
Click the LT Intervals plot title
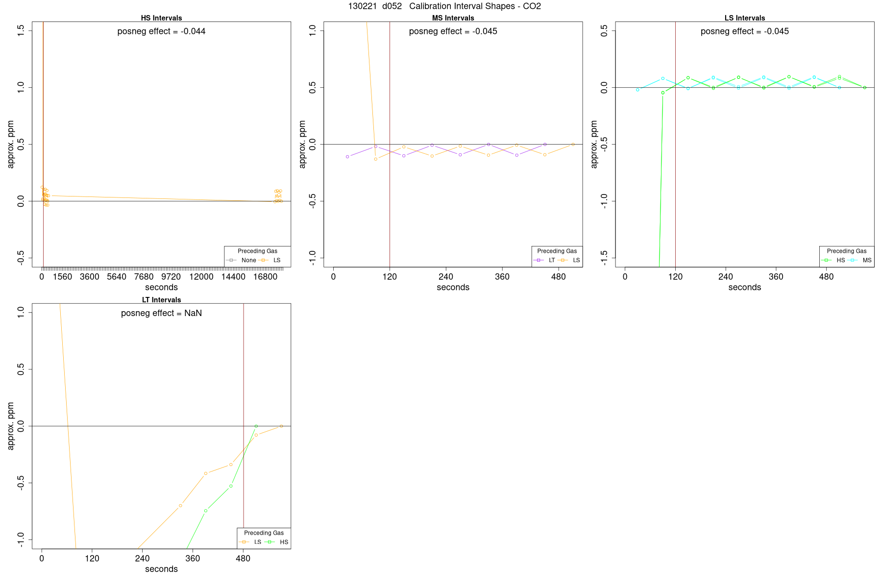(x=161, y=300)
